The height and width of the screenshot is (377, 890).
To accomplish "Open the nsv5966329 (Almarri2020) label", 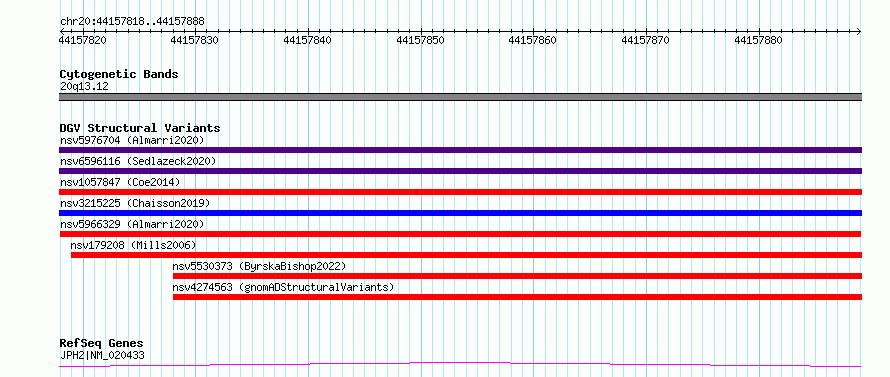I will tap(132, 224).
